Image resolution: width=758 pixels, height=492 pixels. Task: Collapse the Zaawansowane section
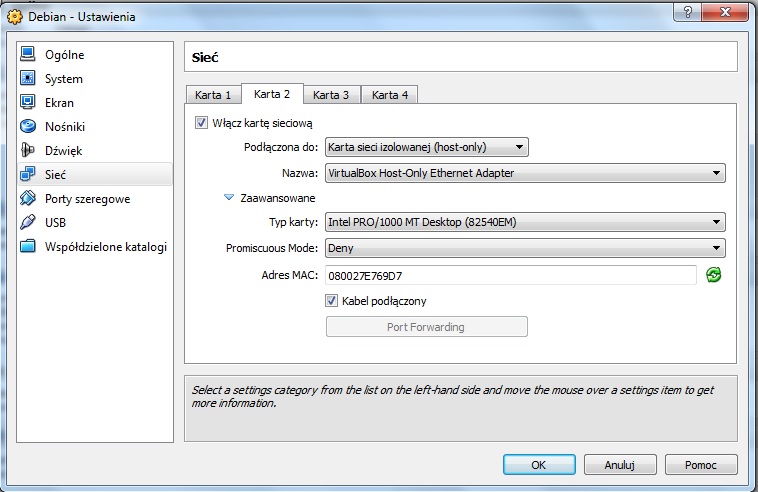coord(229,198)
